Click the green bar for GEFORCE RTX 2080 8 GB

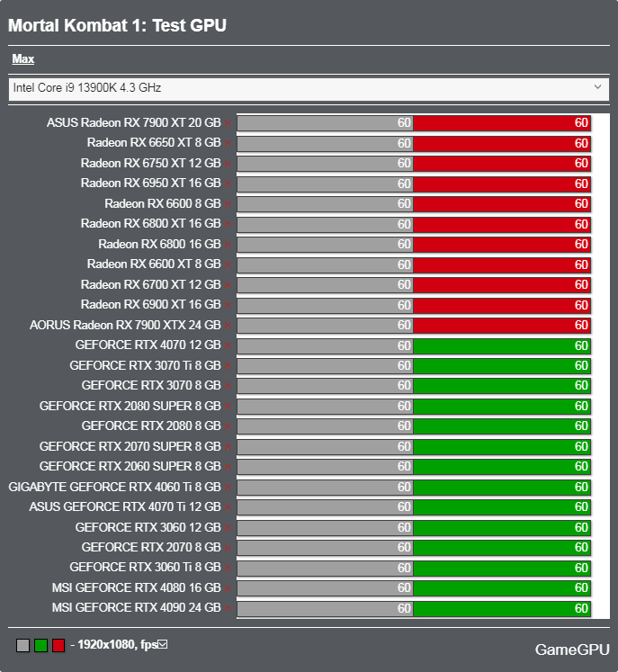click(502, 426)
